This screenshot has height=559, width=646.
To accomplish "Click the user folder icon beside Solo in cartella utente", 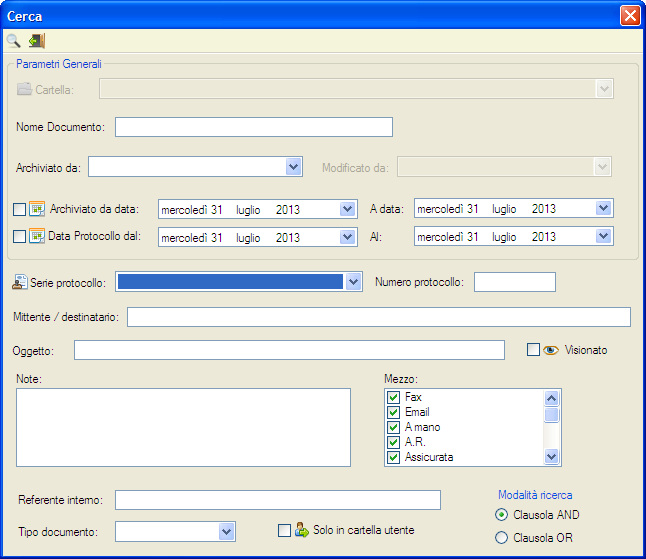I will (302, 530).
